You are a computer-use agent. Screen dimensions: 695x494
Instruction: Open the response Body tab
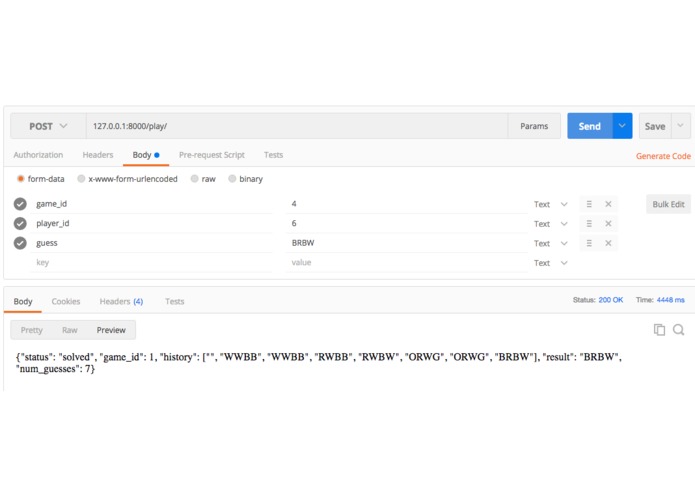[23, 302]
